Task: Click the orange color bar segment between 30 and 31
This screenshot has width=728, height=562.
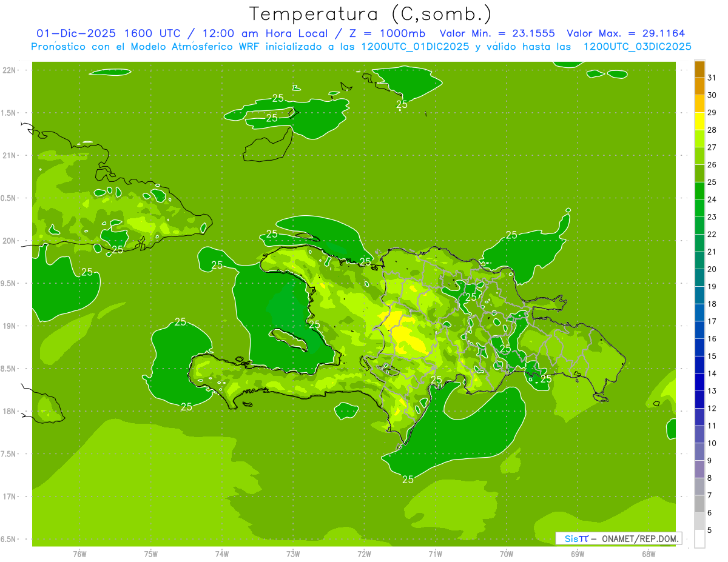Action: [699, 87]
